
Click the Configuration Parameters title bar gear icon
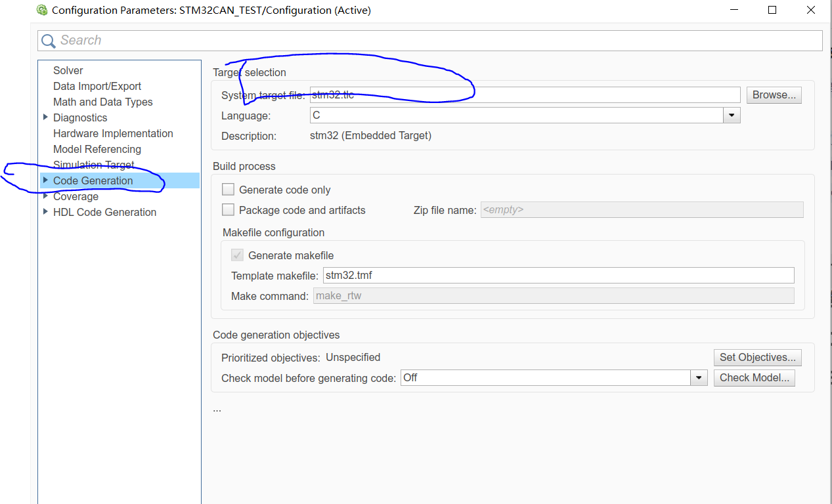point(42,10)
